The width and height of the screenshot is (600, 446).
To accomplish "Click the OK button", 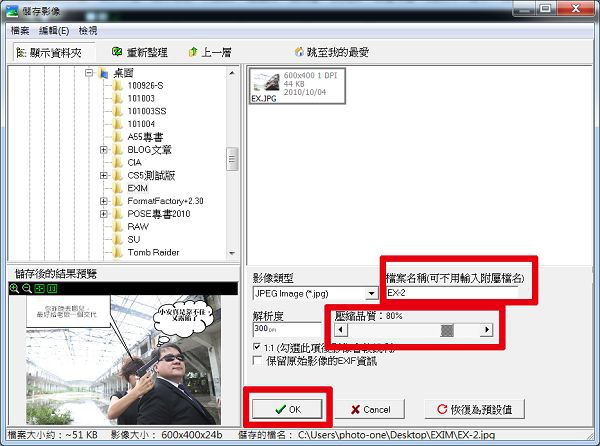I will 287,409.
